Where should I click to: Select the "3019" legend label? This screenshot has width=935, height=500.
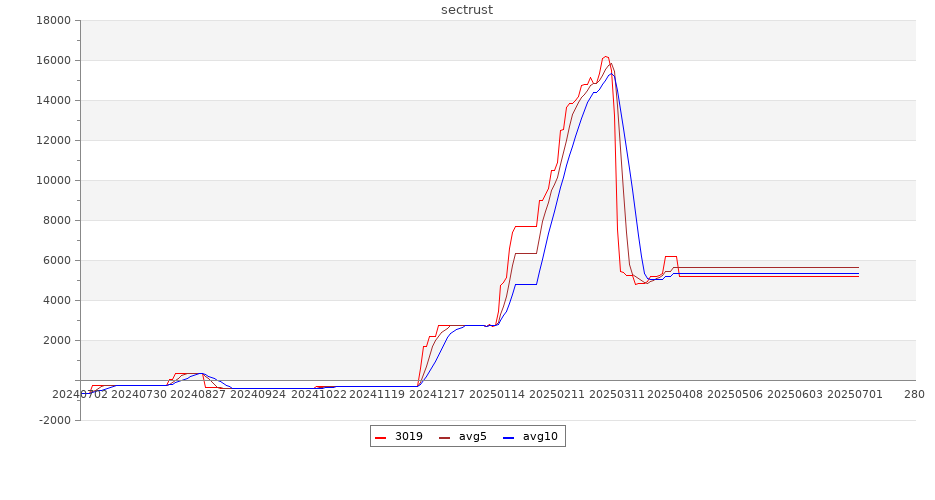[x=408, y=437]
